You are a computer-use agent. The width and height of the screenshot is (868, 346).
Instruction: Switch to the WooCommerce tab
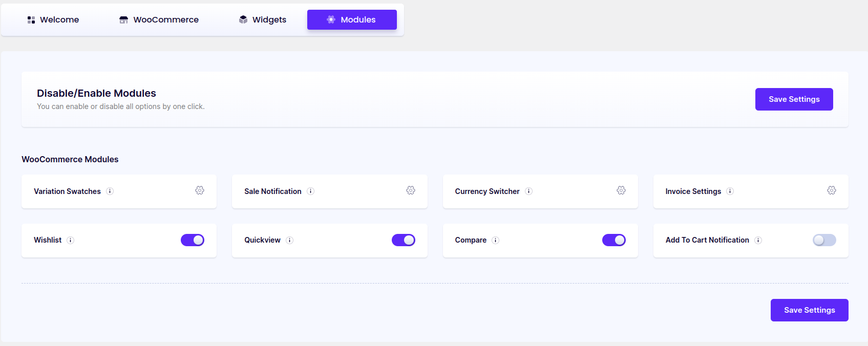click(x=159, y=19)
